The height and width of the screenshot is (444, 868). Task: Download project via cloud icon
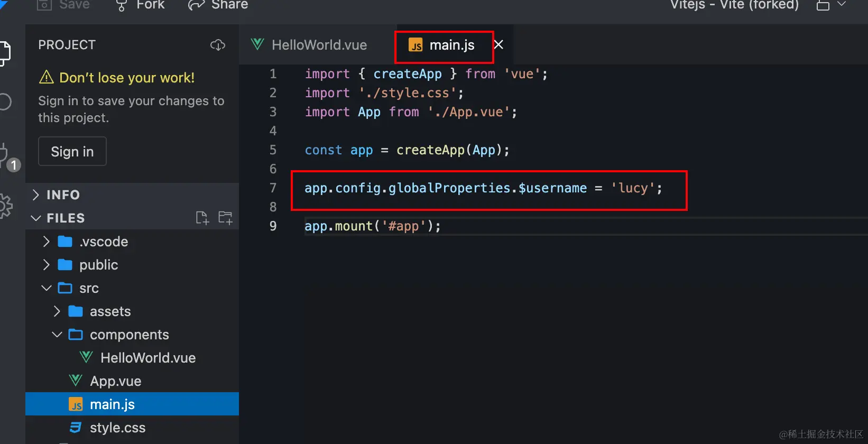coord(218,45)
